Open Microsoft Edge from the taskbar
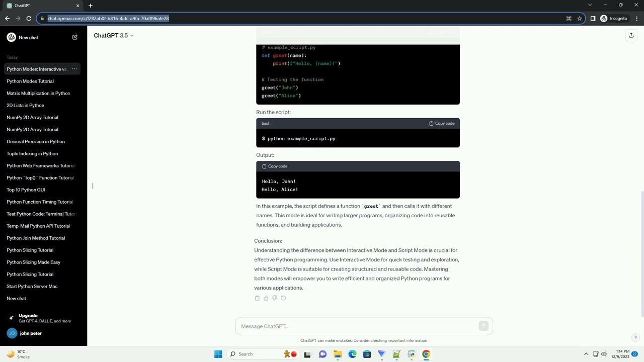This screenshot has height=362, width=644. tap(352, 354)
